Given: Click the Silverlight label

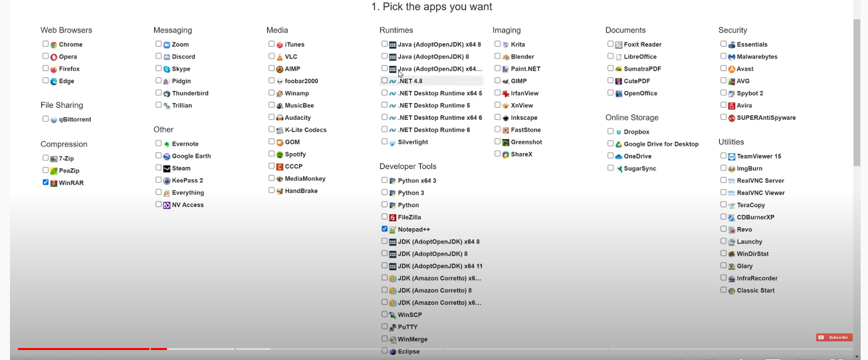Looking at the screenshot, I should (x=413, y=142).
